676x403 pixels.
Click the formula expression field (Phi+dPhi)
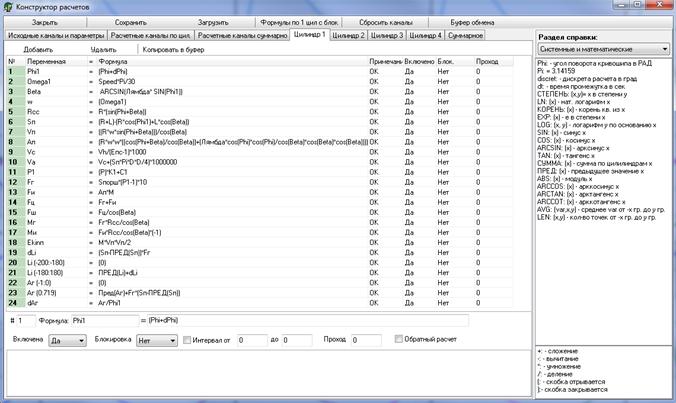308,321
